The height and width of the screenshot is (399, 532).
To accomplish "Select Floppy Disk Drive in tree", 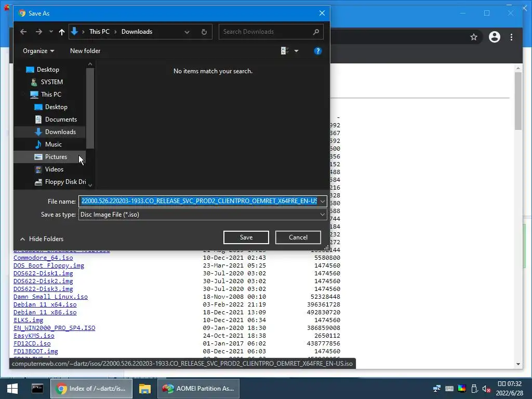I will coord(65,182).
